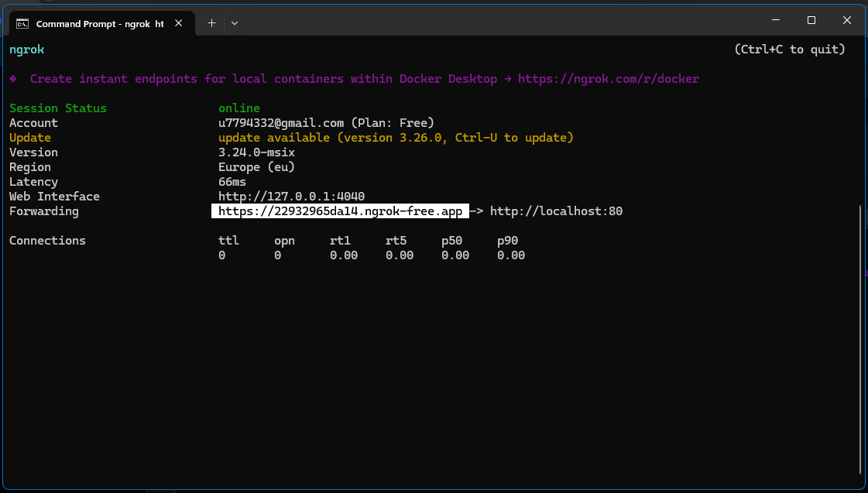This screenshot has width=868, height=493.
Task: Click the highlighted ngrok-free.app forwarding URL
Action: click(x=340, y=211)
